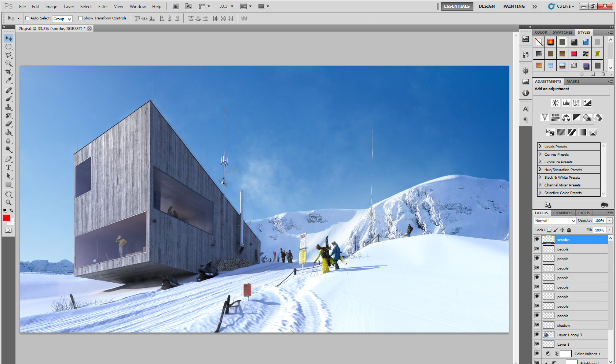Toggle lock transparent pixels

click(x=549, y=230)
